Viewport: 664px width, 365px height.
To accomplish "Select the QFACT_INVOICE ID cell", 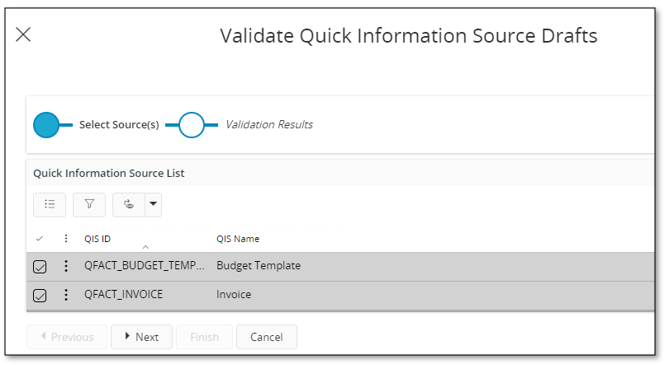I will (x=123, y=294).
